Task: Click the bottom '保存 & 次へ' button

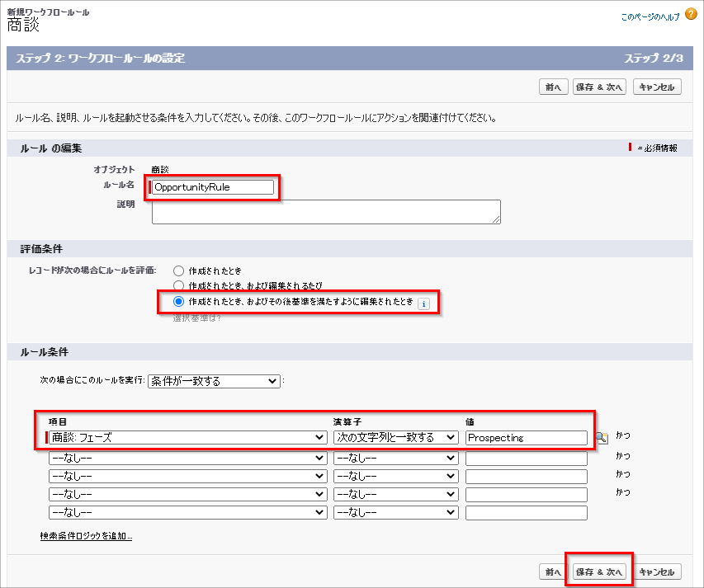Action: (600, 572)
